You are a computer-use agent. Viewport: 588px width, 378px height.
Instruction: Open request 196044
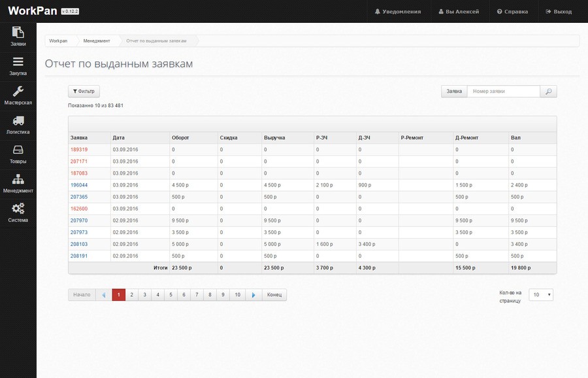coord(79,185)
